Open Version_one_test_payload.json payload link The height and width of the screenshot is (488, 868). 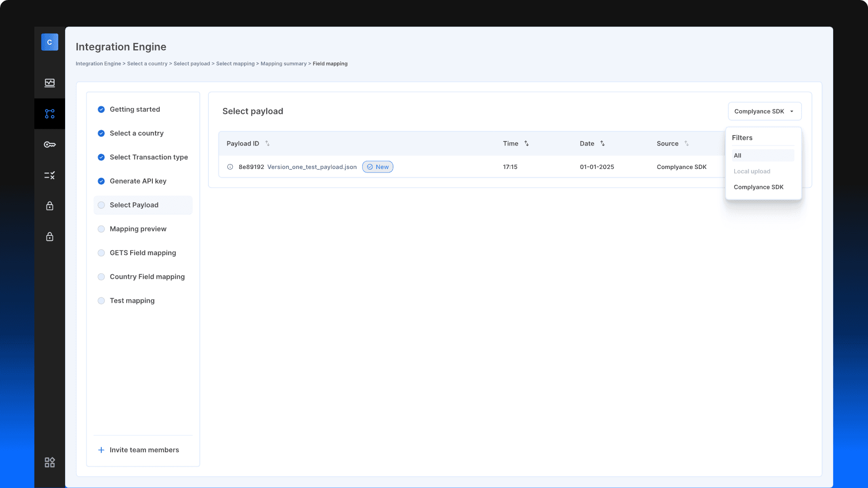point(312,167)
